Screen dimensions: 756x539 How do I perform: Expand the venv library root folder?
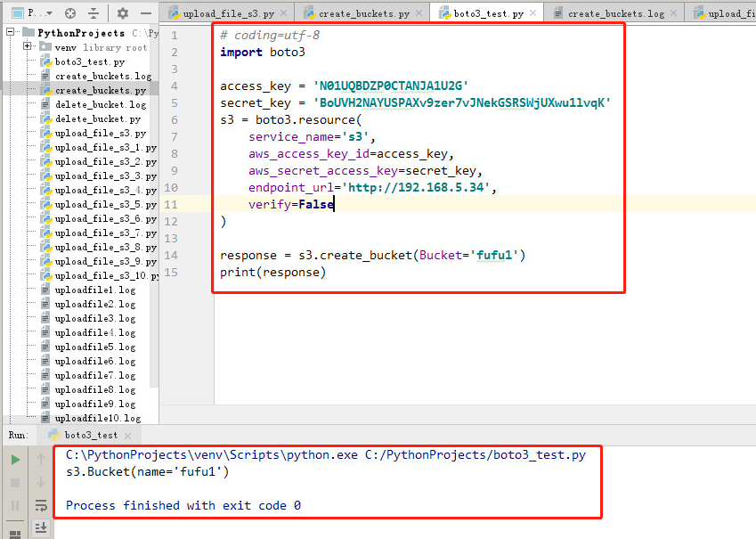28,46
